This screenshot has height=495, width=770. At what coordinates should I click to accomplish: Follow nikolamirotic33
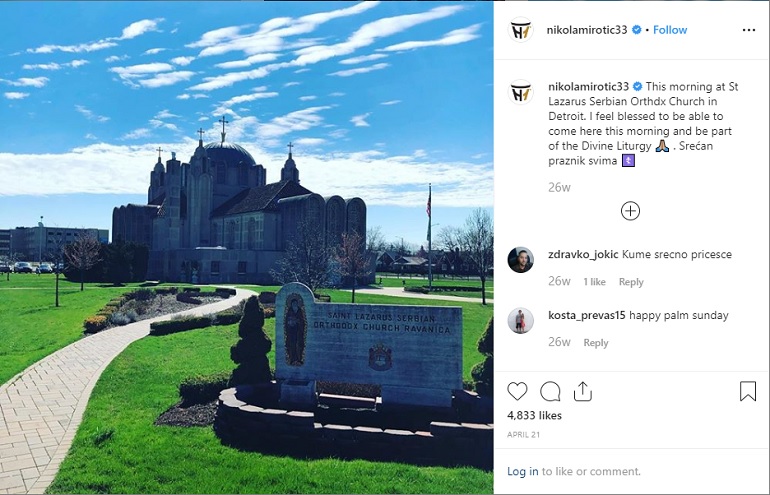(x=670, y=30)
